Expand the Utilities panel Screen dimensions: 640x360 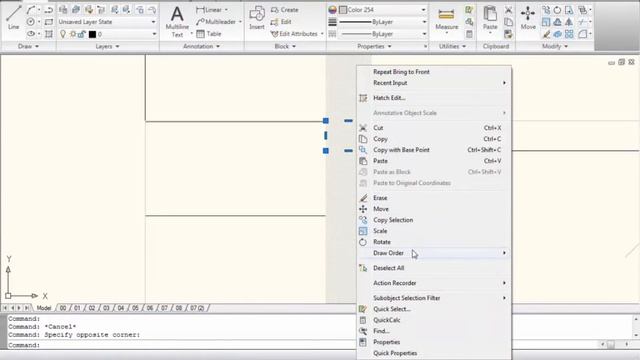pyautogui.click(x=453, y=46)
